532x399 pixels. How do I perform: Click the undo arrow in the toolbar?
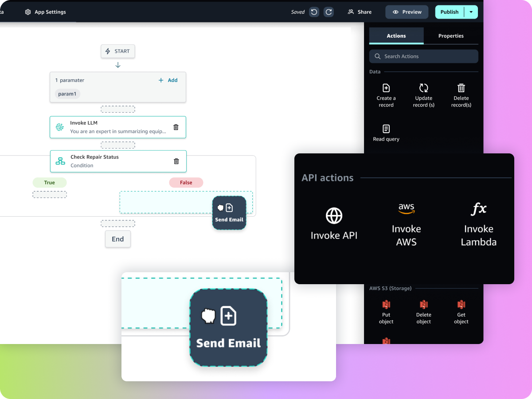tap(314, 12)
